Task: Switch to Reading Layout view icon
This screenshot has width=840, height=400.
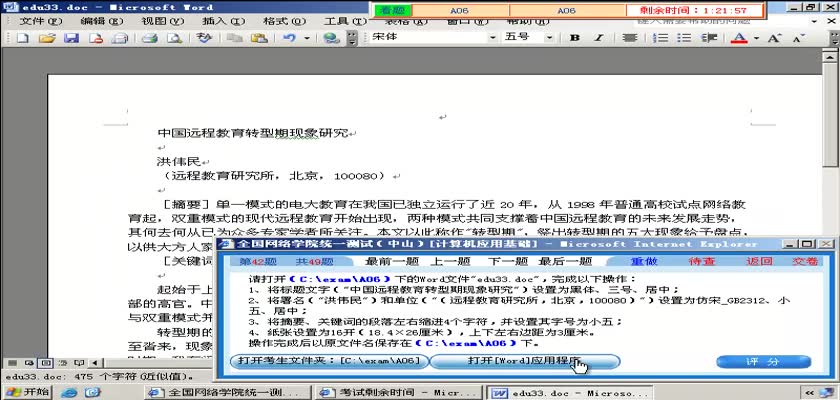Action: [x=79, y=363]
